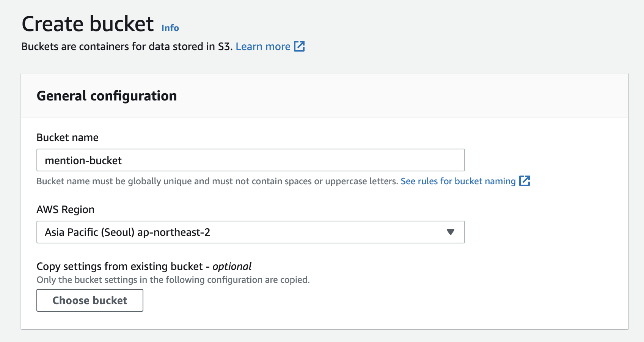
Task: Click the mention-bucket text in name field
Action: [x=83, y=161]
